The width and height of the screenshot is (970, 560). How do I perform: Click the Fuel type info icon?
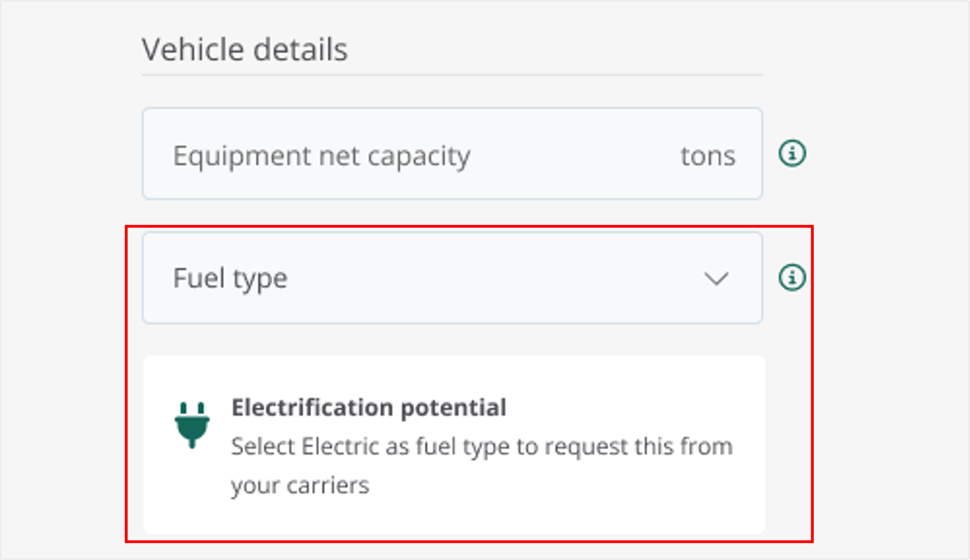point(792,278)
